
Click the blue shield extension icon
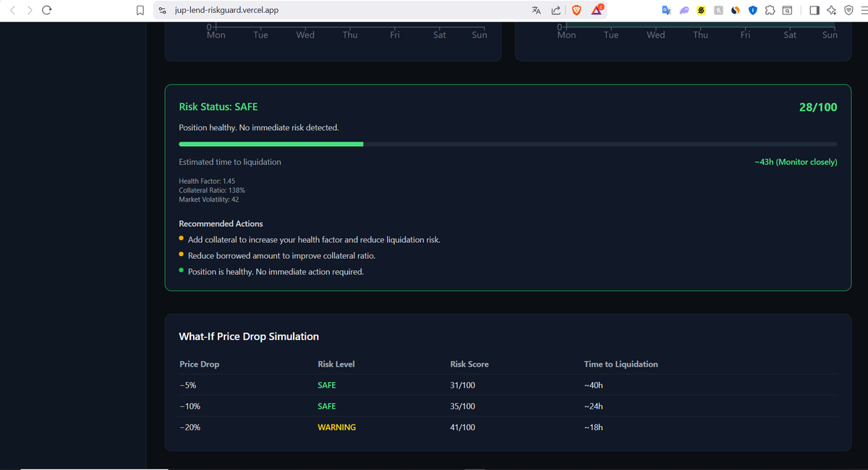[752, 10]
